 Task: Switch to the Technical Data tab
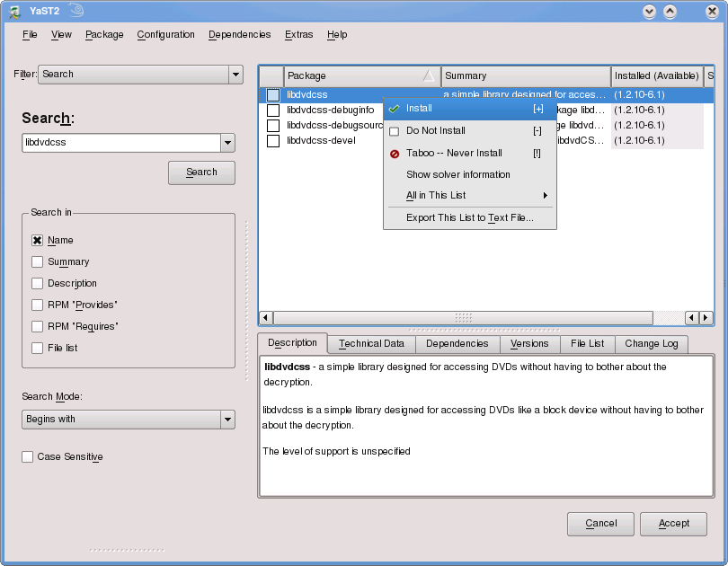tap(371, 344)
